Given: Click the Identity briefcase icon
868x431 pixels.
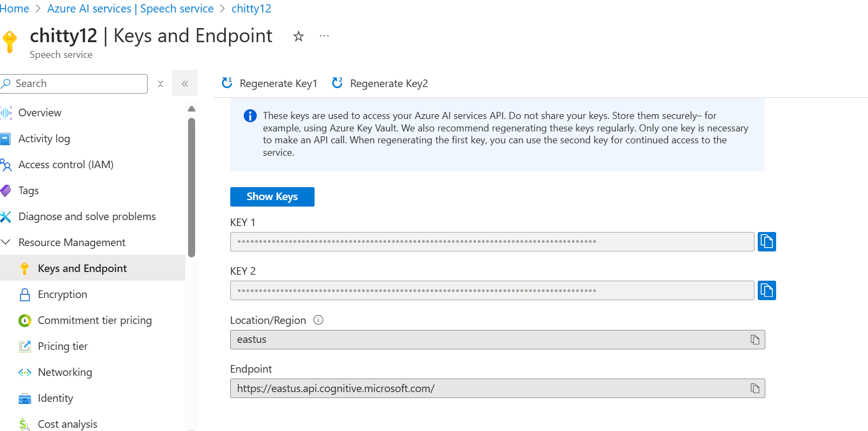Looking at the screenshot, I should click(x=25, y=399).
